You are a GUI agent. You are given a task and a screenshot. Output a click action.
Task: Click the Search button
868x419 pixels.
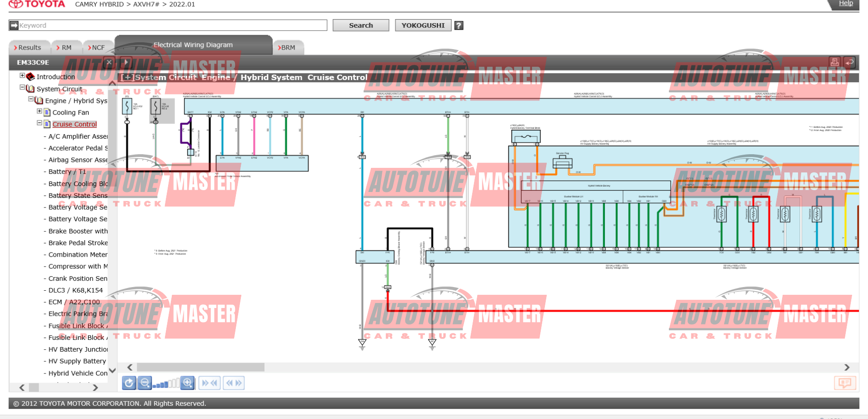[361, 25]
